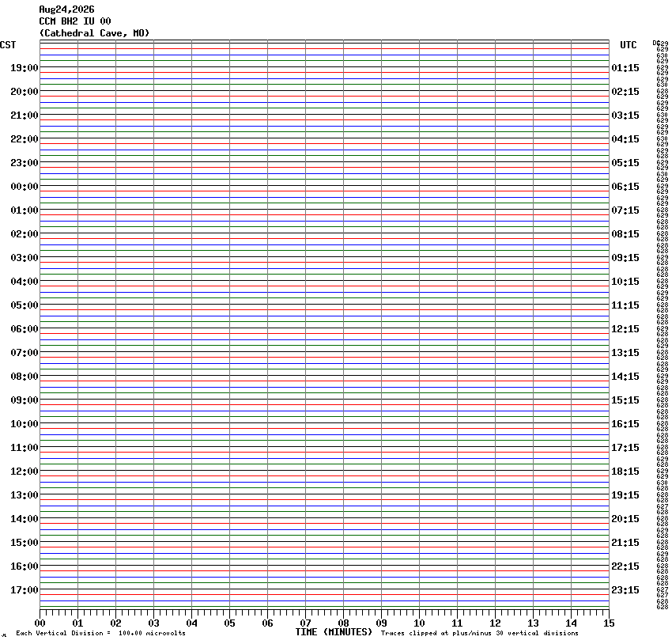
Task: Click the Each Vertical Division microvolts note
Action: coord(100,633)
